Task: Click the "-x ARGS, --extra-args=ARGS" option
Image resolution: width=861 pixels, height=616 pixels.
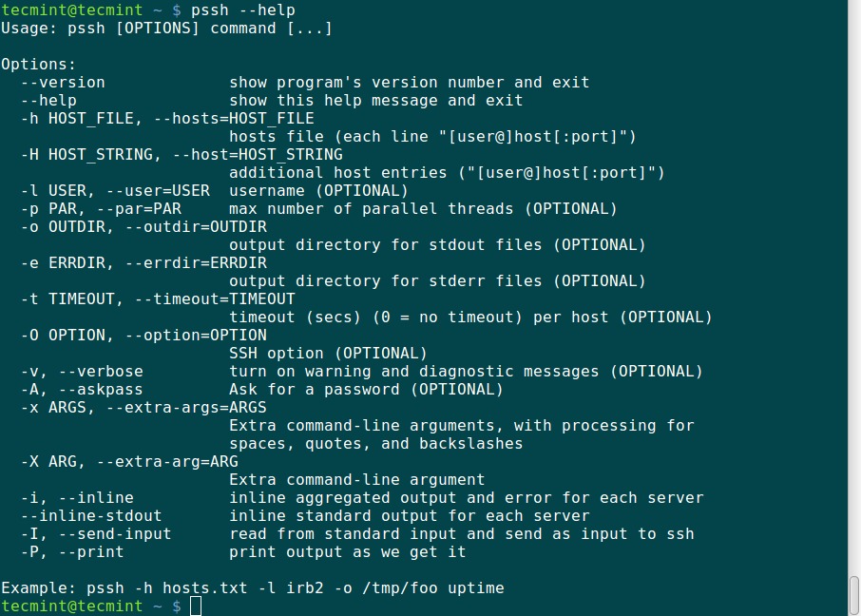Action: [x=136, y=408]
